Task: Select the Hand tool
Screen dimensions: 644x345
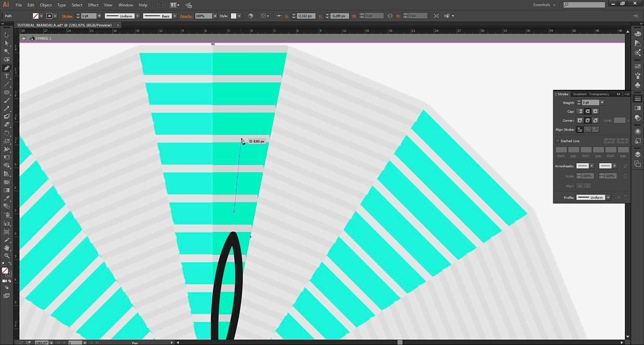Action: tap(7, 247)
